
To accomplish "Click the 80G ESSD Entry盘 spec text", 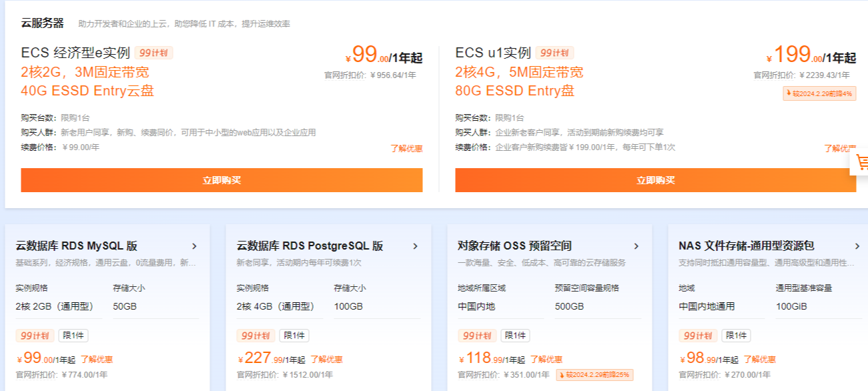I will click(515, 91).
